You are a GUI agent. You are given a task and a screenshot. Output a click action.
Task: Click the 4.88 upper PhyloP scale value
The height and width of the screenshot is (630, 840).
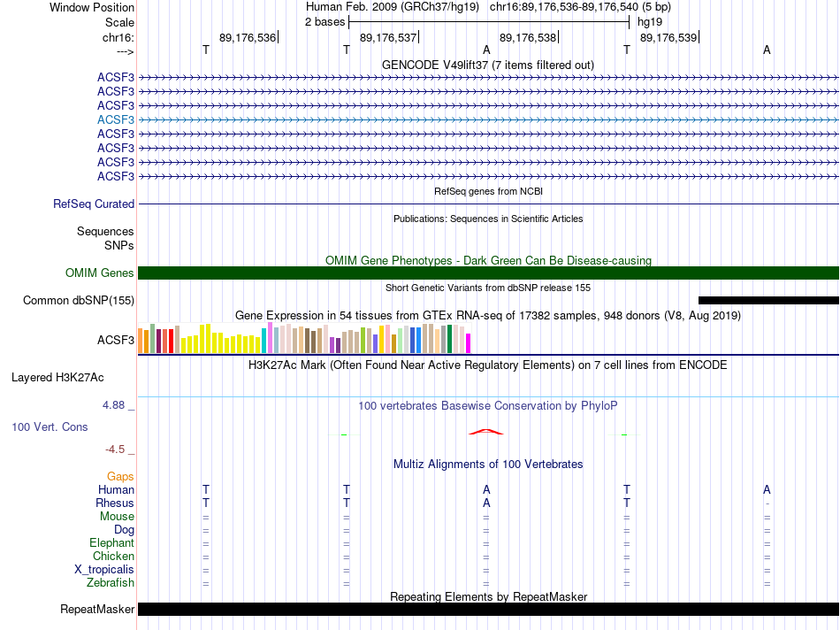click(x=113, y=404)
